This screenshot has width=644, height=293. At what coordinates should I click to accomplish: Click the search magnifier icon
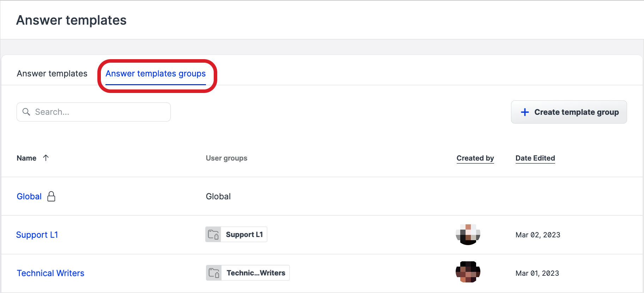[26, 112]
